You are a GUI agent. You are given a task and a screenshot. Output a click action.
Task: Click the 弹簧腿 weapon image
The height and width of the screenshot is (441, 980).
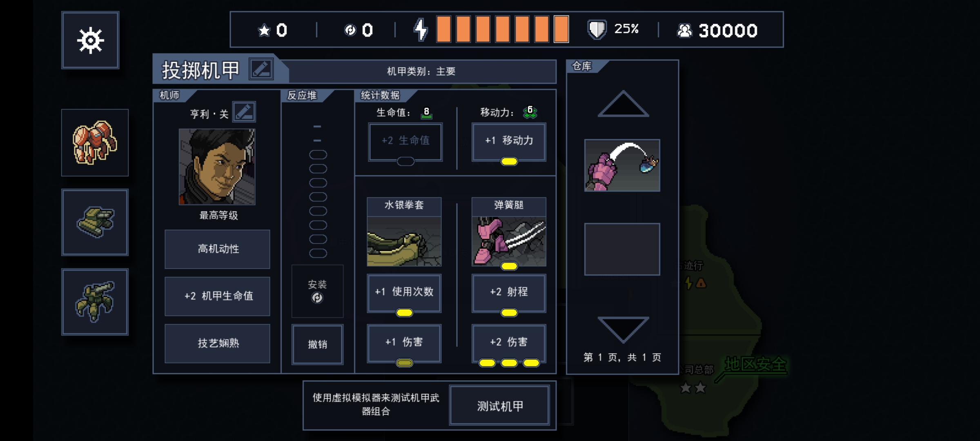pyautogui.click(x=509, y=241)
